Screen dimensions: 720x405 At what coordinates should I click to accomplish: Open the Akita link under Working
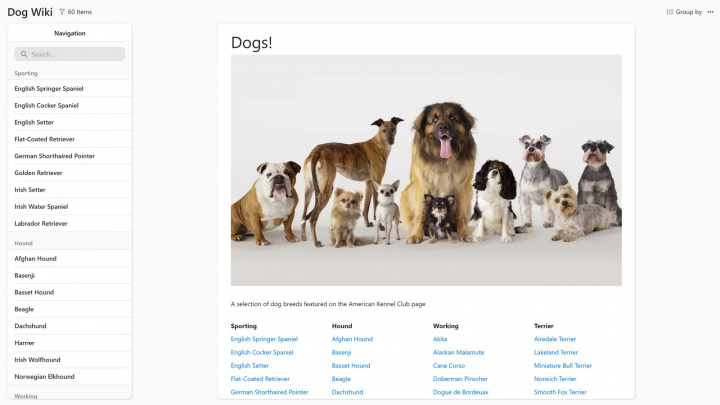click(x=440, y=339)
